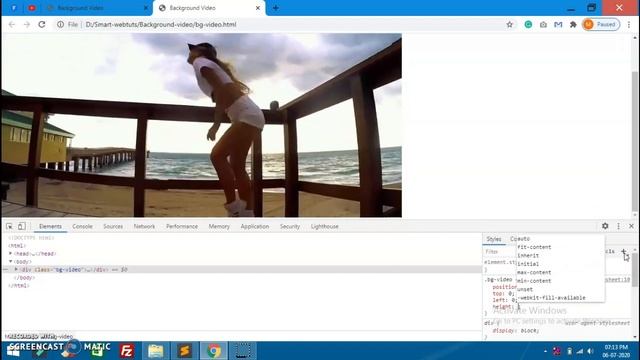Screen dimensions: 640x360
Task: Open DevTools settings gear
Action: pos(605,226)
